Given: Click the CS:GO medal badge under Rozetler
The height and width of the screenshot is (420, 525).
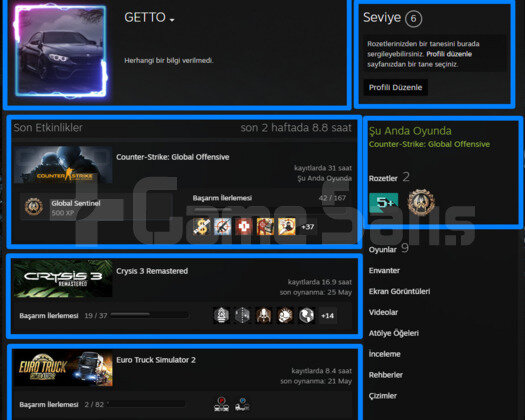Looking at the screenshot, I should click(x=421, y=202).
